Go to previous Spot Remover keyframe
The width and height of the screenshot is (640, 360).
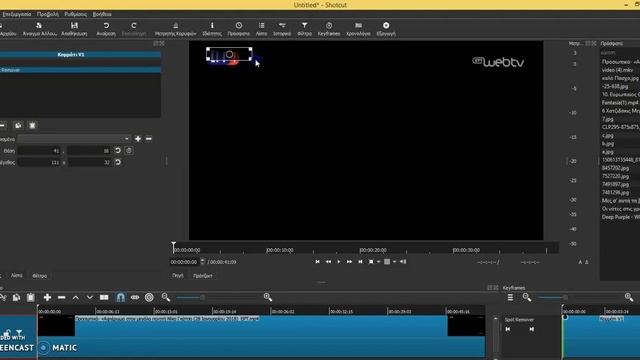508,329
